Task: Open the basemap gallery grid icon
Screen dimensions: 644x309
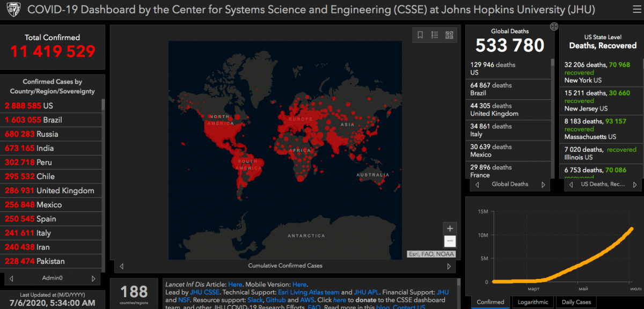Action: click(449, 35)
